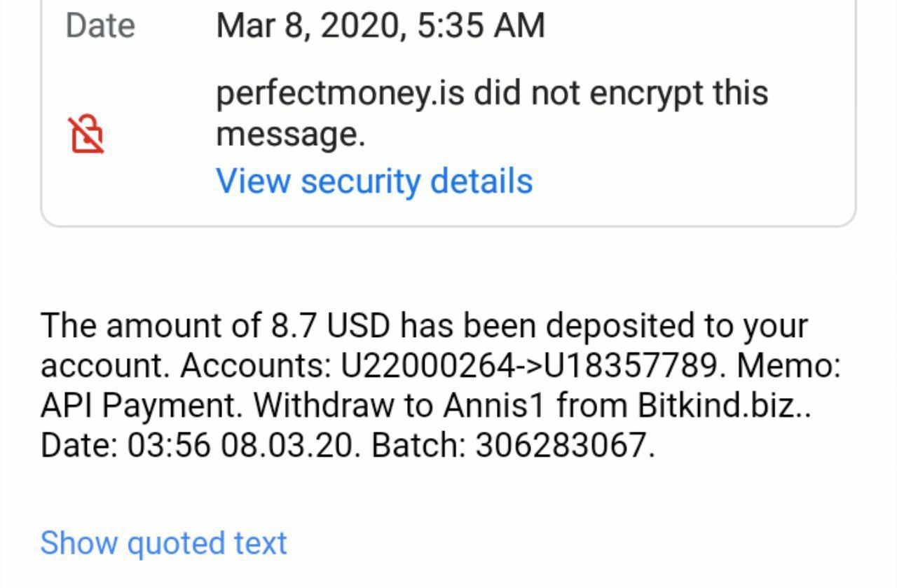Click the red no-encryption lock icon
The height and width of the screenshot is (588, 897).
tap(86, 135)
